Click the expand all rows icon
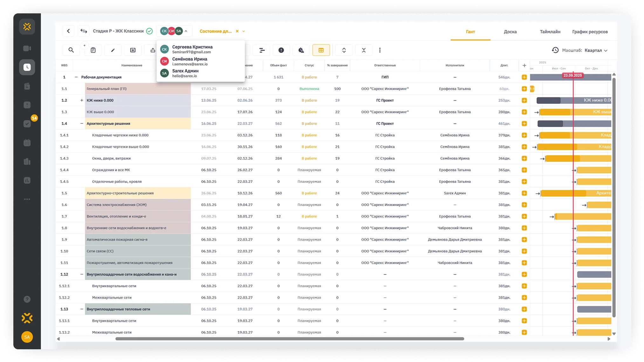This screenshot has width=644, height=362. pyautogui.click(x=344, y=50)
